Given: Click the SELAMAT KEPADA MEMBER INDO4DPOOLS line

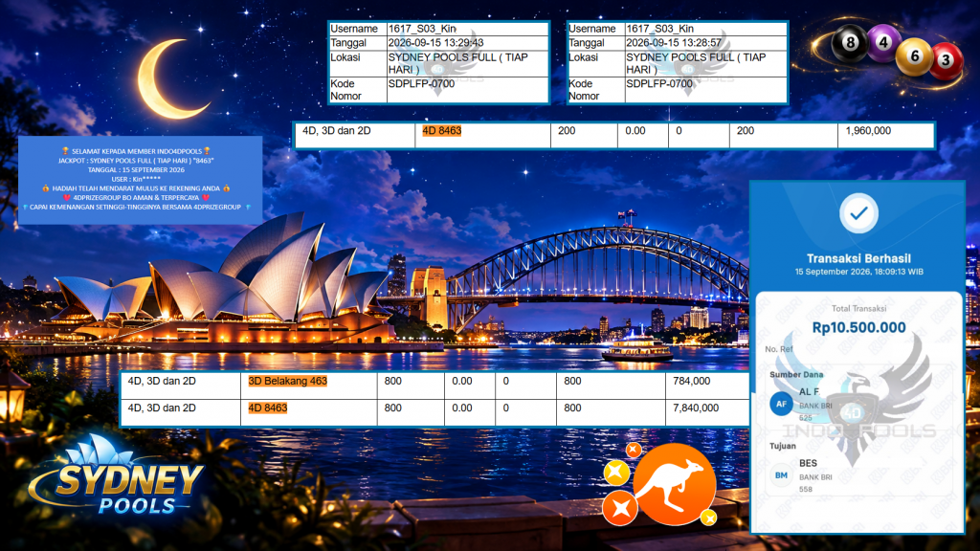Looking at the screenshot, I should click(x=136, y=151).
